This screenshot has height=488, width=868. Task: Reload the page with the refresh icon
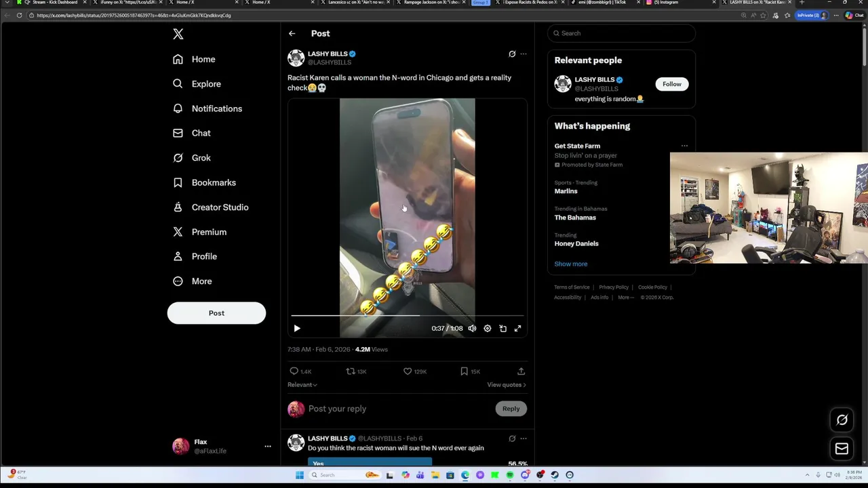(19, 16)
